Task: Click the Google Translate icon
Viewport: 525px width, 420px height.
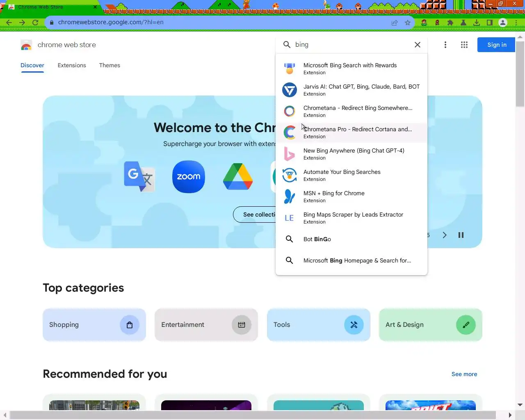Action: (139, 176)
